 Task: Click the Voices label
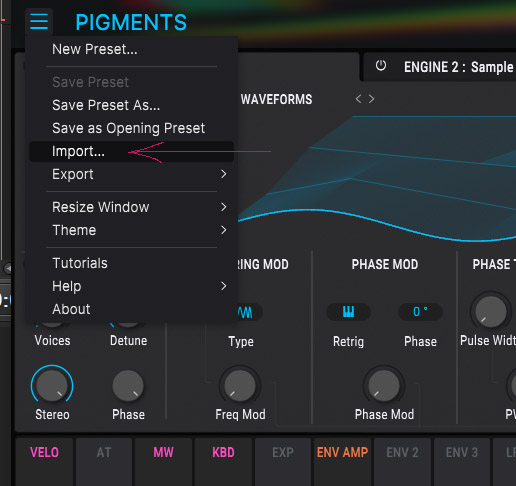point(52,341)
